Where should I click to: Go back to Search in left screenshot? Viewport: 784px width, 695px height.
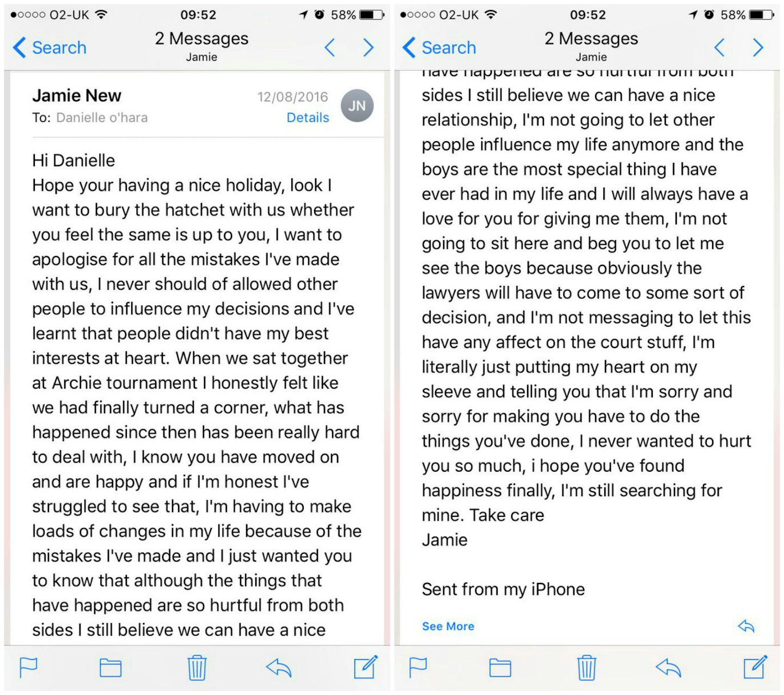[x=50, y=48]
